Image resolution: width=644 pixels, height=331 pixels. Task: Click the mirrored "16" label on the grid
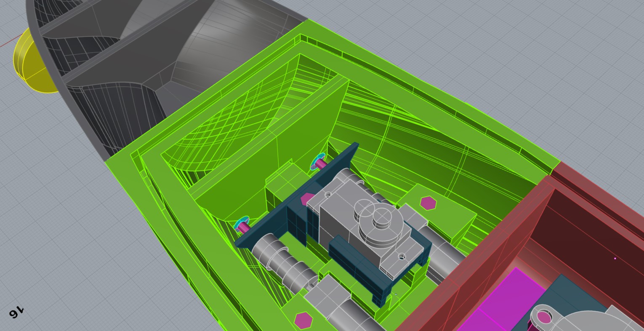click(16, 312)
